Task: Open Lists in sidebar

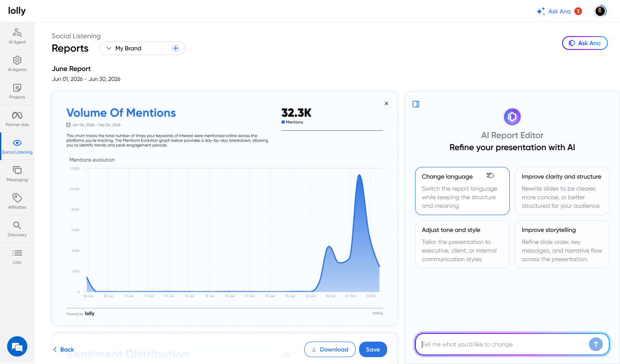Action: [x=17, y=256]
